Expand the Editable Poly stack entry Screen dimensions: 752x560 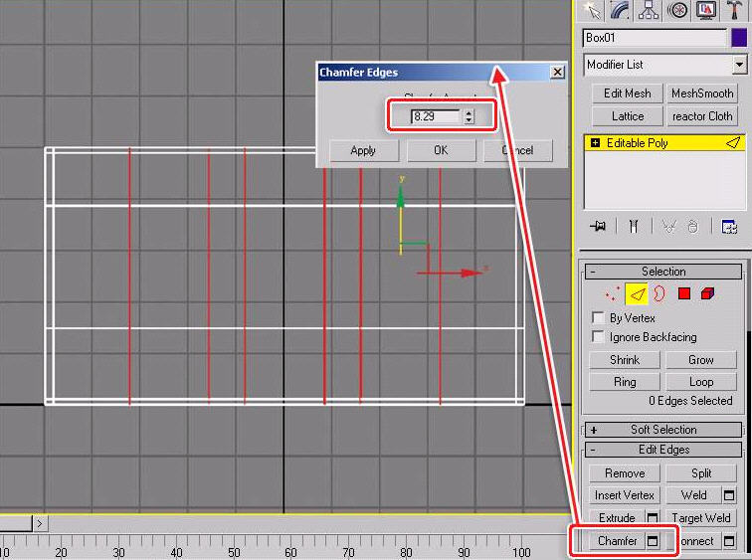coord(595,143)
